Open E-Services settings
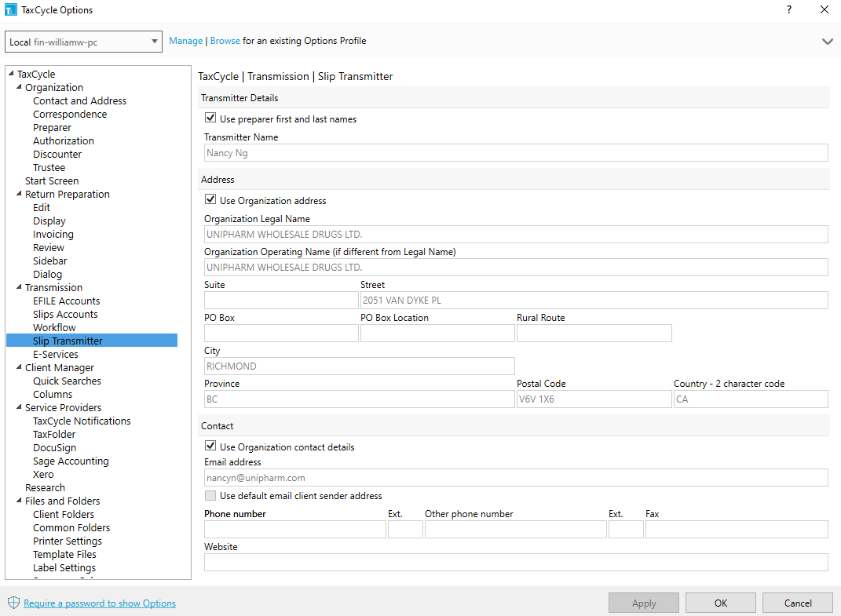841x616 pixels. tap(56, 355)
